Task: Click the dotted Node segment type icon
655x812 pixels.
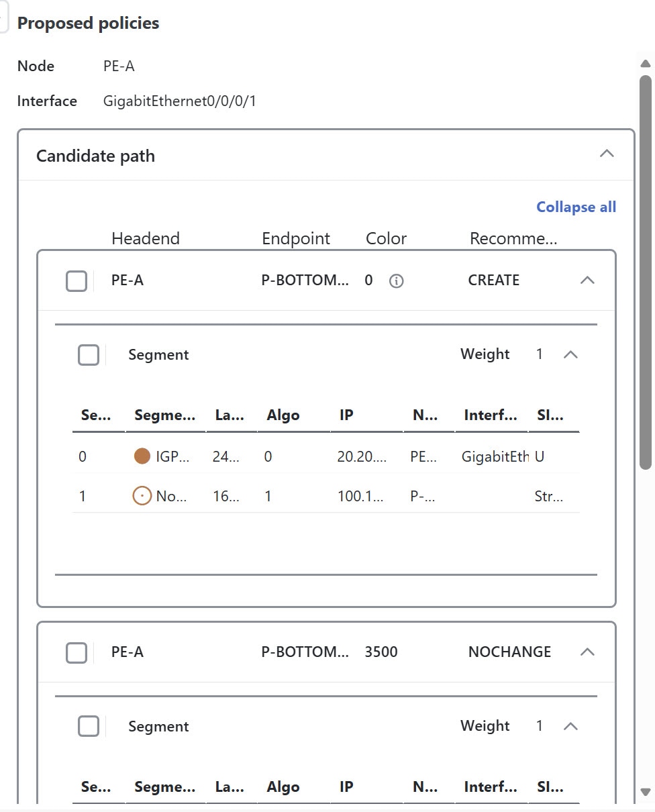Action: 142,497
